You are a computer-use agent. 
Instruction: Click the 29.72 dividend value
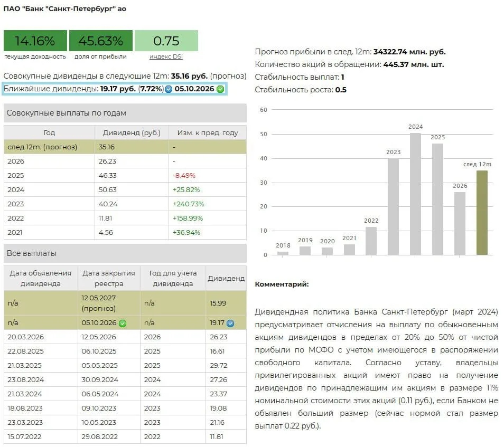[x=219, y=366]
